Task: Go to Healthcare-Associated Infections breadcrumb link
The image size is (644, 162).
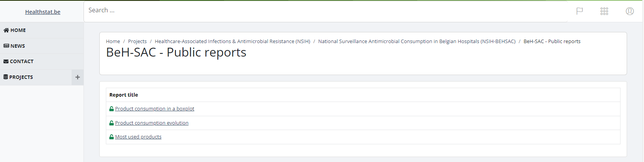Action: (232, 42)
